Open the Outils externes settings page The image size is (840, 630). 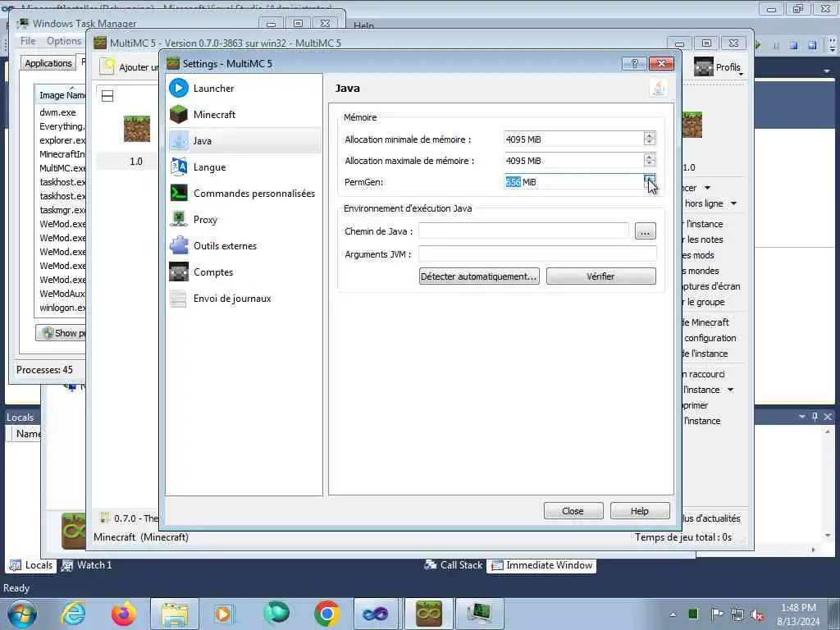coord(244,246)
